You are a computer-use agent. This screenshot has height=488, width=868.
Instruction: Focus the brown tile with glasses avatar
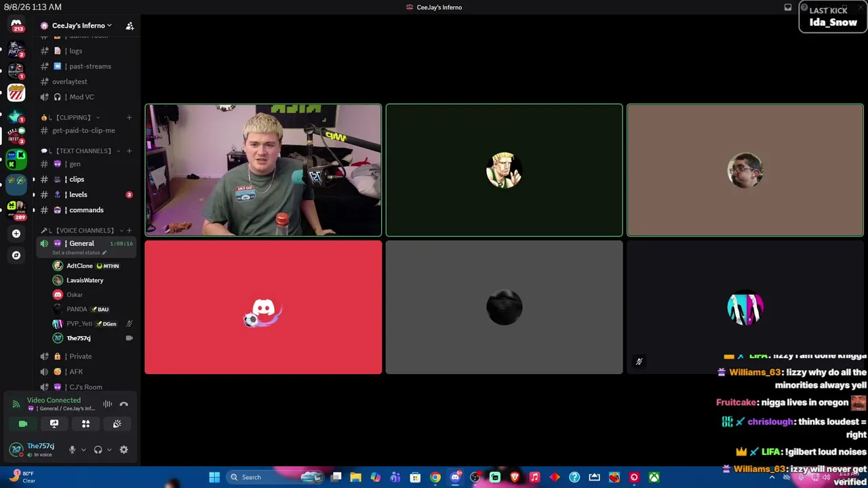coord(745,170)
